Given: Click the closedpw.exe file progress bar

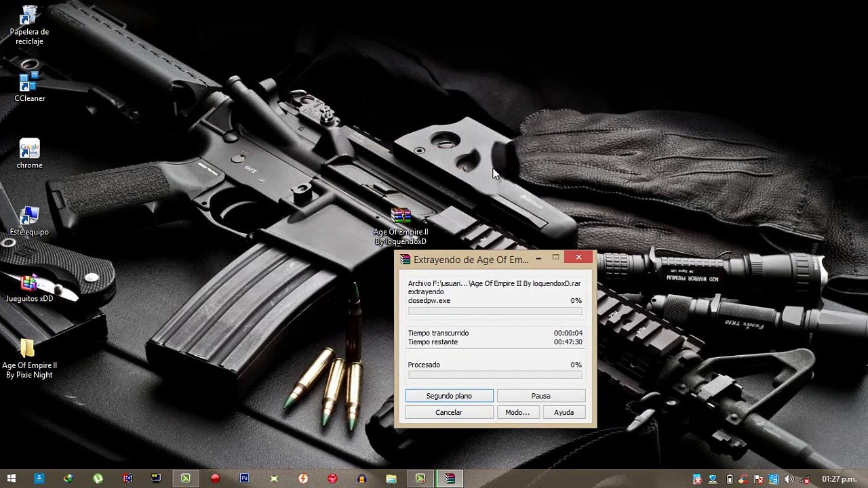Looking at the screenshot, I should point(495,311).
